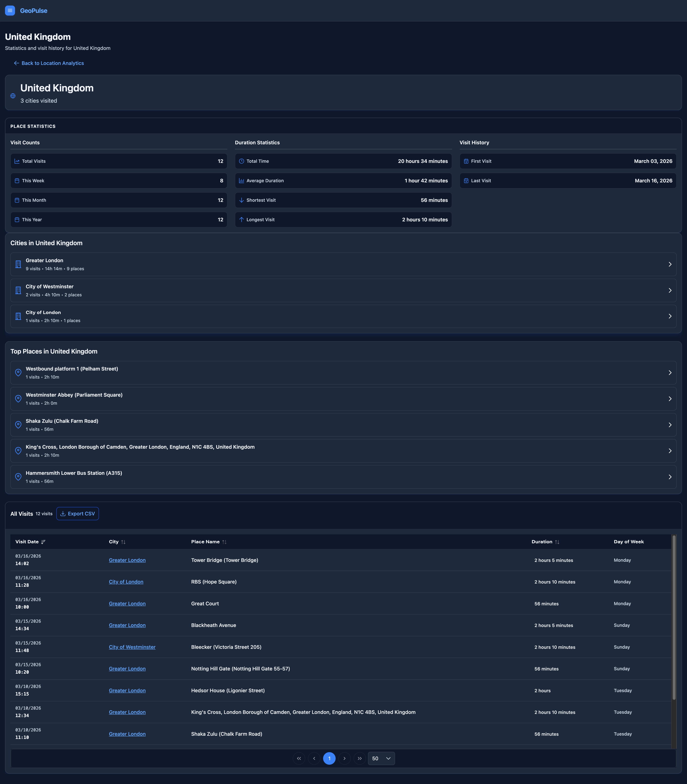This screenshot has width=687, height=784.
Task: Open Westbound platform 1 place chevron
Action: click(670, 373)
